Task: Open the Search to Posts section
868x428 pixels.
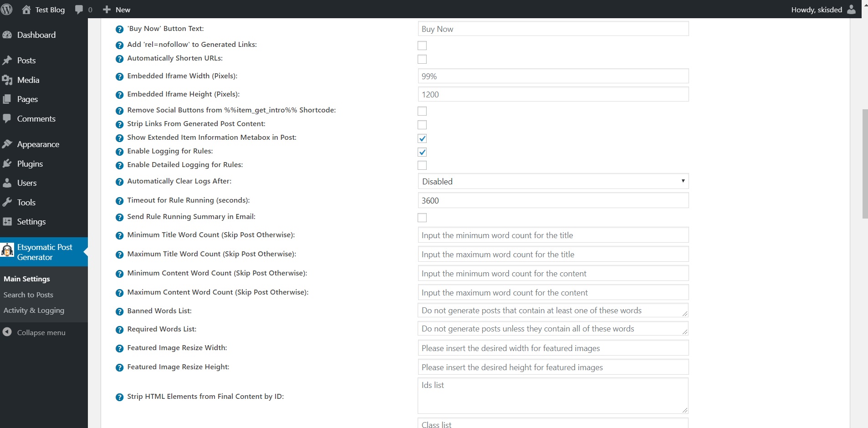Action: pos(28,295)
